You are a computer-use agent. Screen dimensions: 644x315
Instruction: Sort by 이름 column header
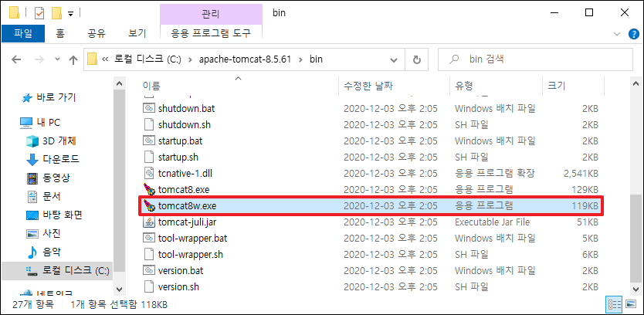(238, 86)
